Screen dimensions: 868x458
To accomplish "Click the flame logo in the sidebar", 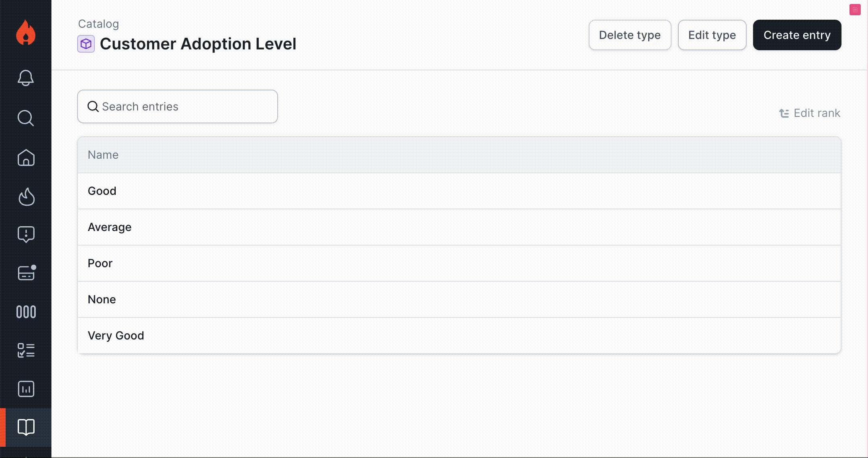I will point(26,33).
